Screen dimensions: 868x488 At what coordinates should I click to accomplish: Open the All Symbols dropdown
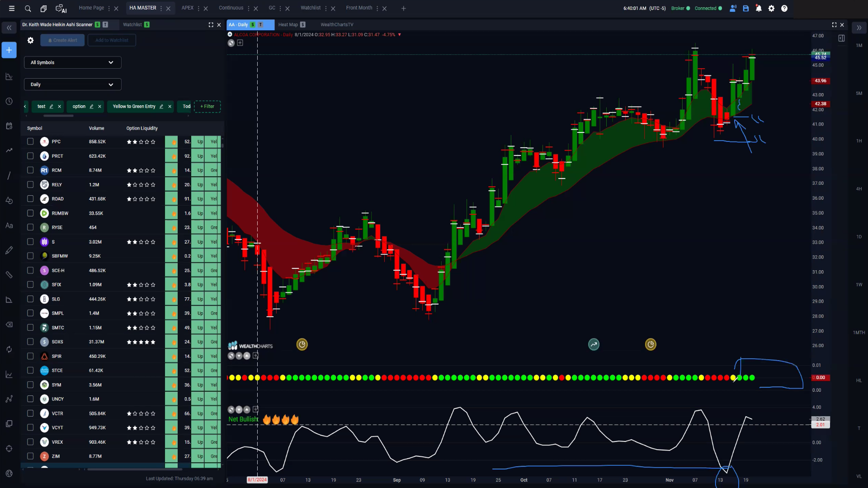click(72, 62)
